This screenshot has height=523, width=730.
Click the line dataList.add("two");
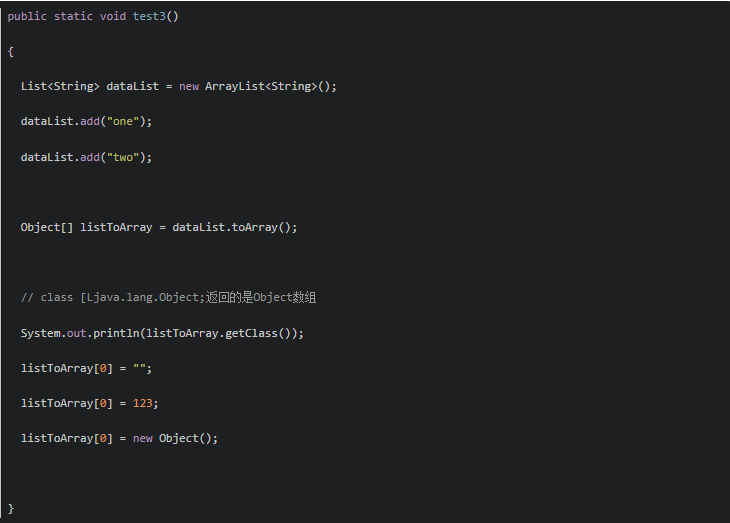tap(86, 157)
